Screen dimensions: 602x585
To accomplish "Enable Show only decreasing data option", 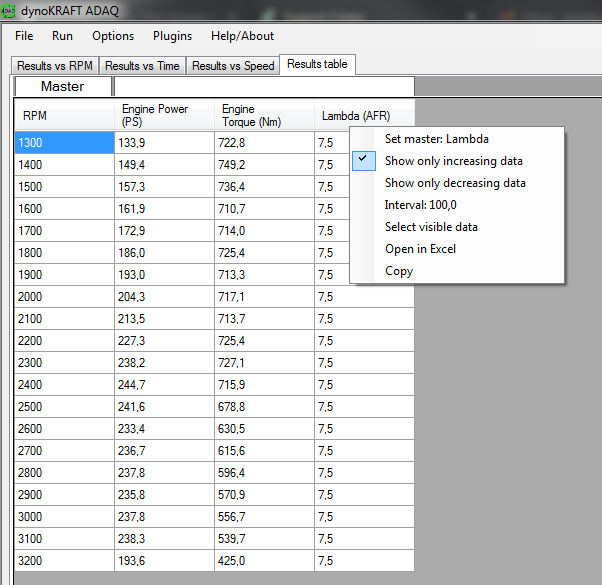I will 455,183.
